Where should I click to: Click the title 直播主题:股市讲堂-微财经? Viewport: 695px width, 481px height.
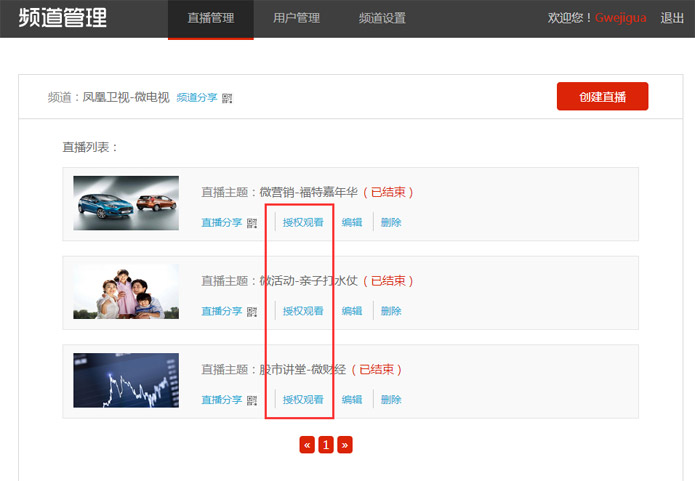click(273, 370)
